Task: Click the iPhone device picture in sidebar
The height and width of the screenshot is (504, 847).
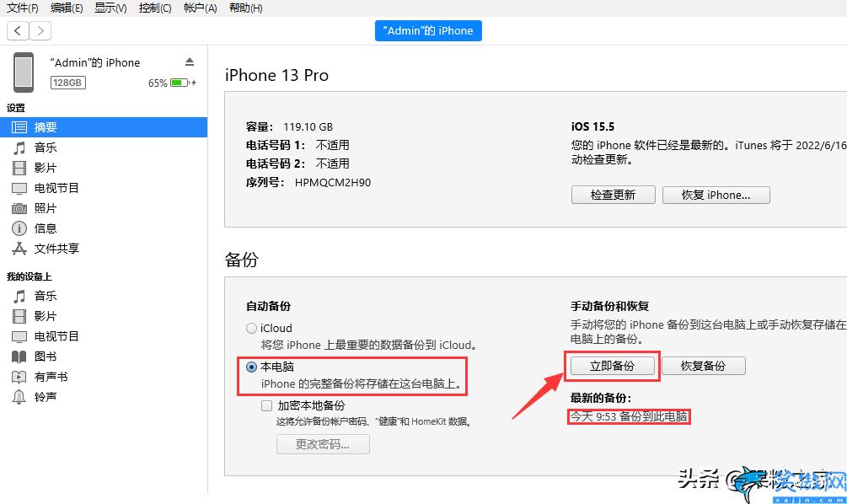Action: tap(24, 72)
